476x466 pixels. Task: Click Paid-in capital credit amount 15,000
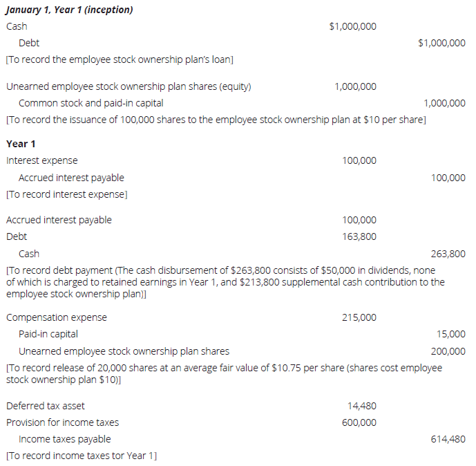pos(453,334)
